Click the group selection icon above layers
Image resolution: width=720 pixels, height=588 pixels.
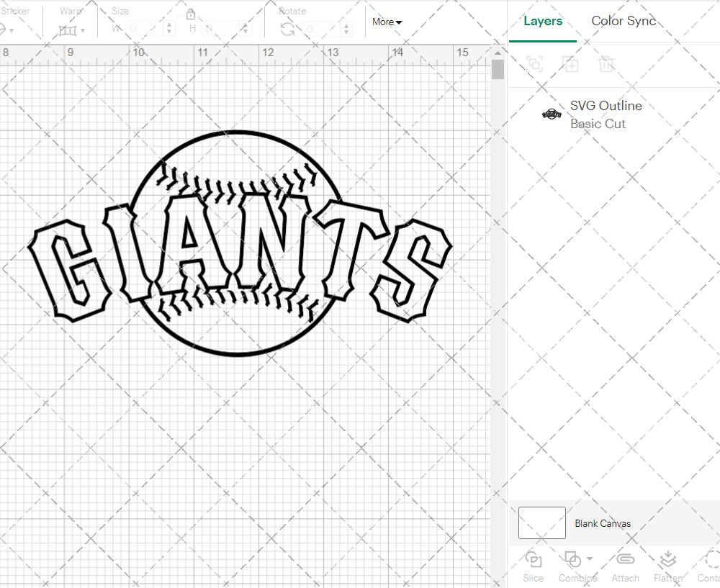(534, 64)
